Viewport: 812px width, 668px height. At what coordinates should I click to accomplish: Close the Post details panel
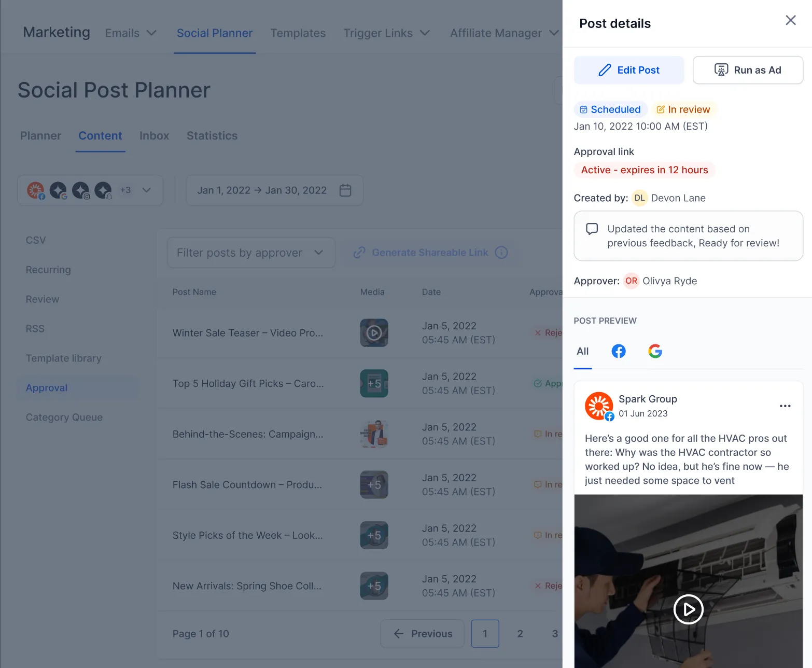point(790,20)
